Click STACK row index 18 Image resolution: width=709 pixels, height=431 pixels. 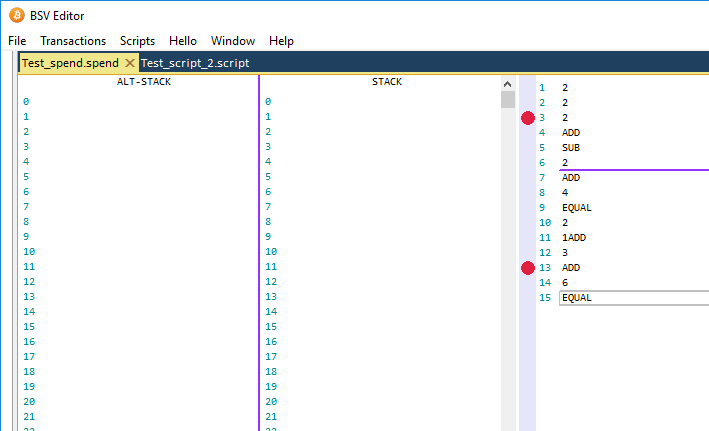[271, 372]
